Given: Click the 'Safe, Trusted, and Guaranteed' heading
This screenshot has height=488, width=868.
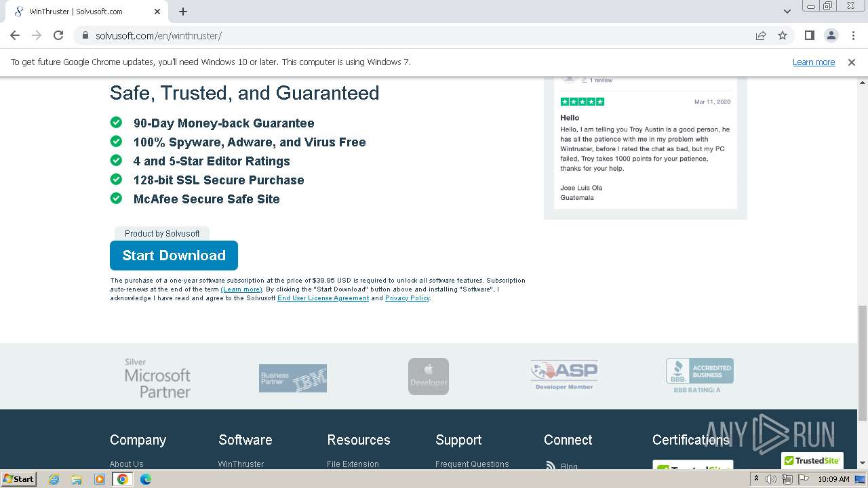Looking at the screenshot, I should click(x=244, y=93).
